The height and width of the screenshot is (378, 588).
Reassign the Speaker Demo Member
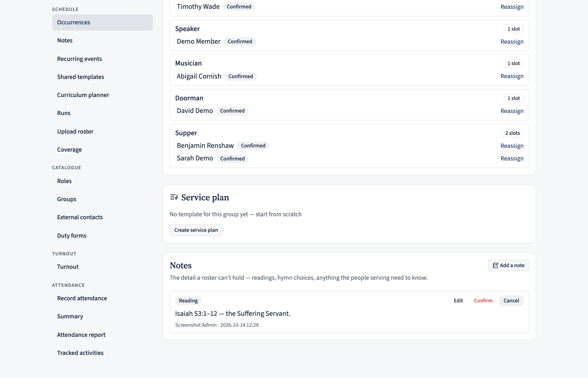coord(512,42)
